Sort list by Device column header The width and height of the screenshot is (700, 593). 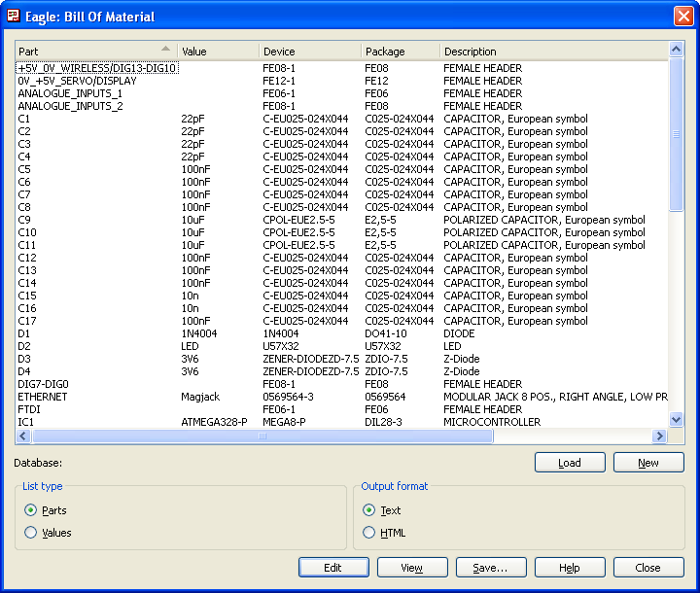(x=309, y=51)
